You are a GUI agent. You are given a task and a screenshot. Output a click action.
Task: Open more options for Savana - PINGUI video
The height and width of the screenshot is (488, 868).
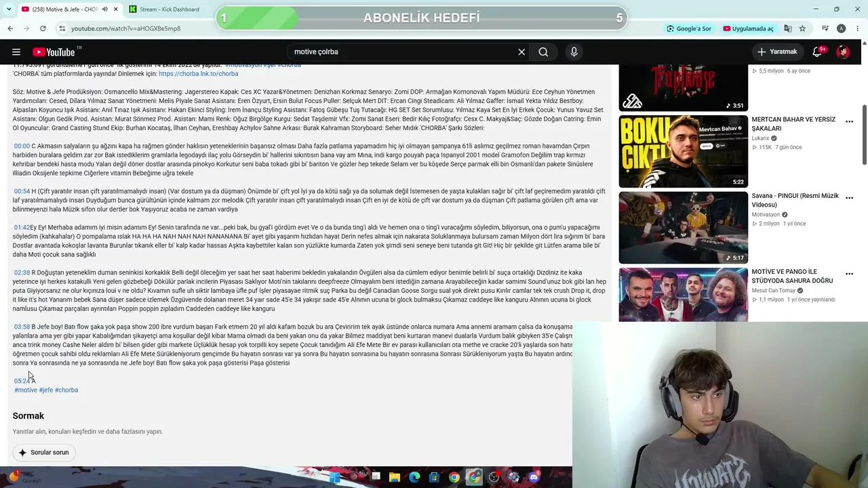(x=849, y=198)
